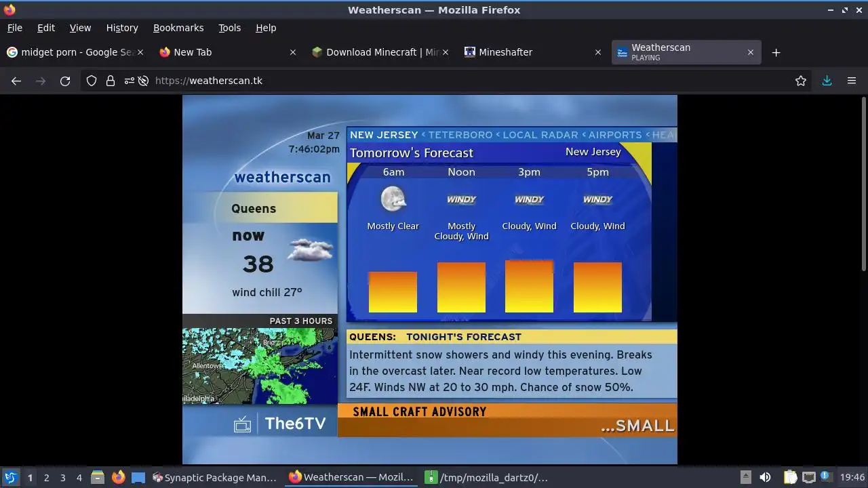Switch to virtual desktop 4
Screen dimensions: 868x488
[x=79, y=477]
